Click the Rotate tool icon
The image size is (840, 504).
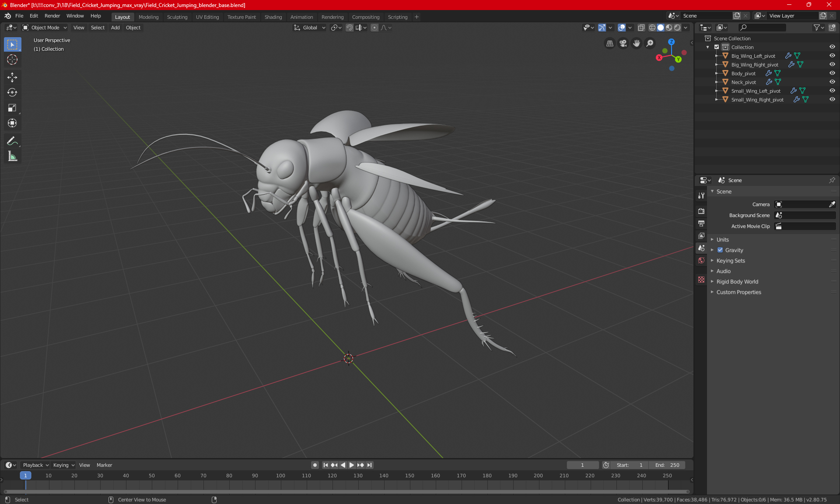(x=12, y=92)
